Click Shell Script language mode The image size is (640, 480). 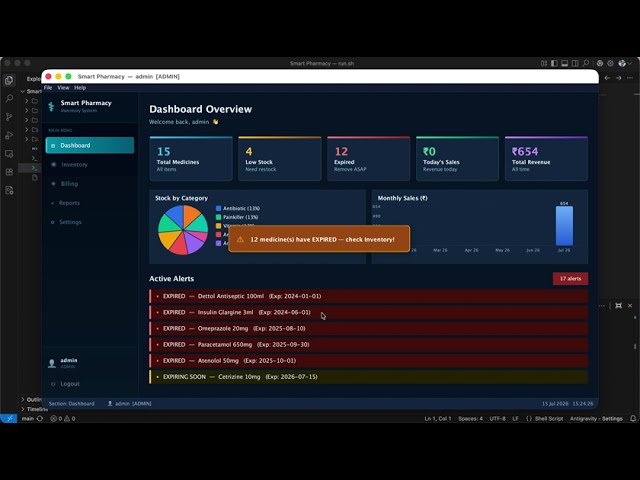549,418
